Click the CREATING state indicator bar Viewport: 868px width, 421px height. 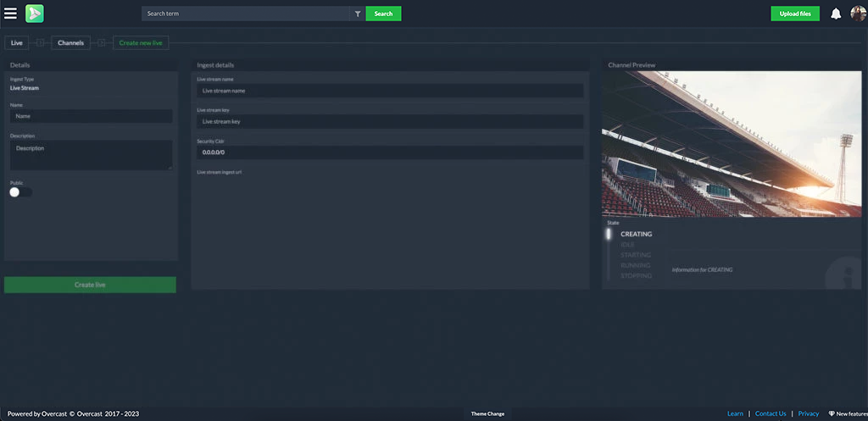(609, 234)
